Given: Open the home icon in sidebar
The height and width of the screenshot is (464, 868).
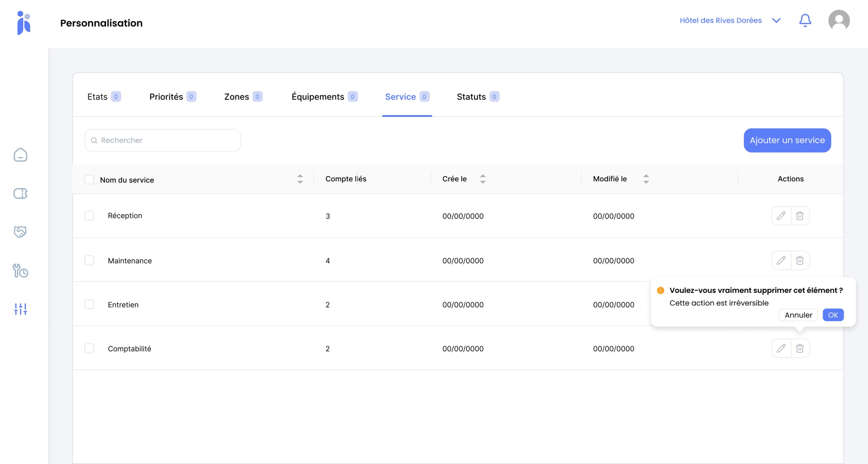Looking at the screenshot, I should point(20,155).
